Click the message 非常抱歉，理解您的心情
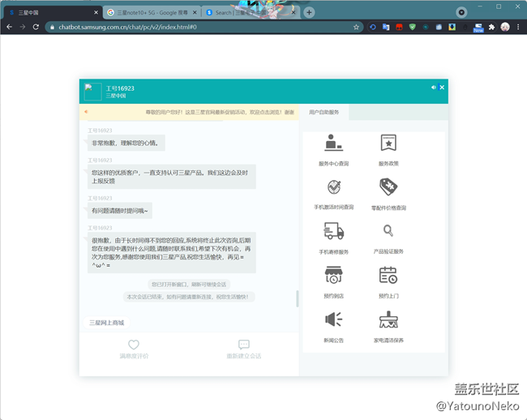527x420 pixels. click(x=126, y=143)
